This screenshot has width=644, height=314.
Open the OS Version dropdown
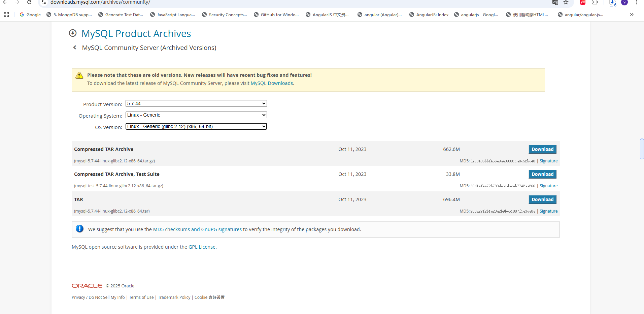point(196,126)
